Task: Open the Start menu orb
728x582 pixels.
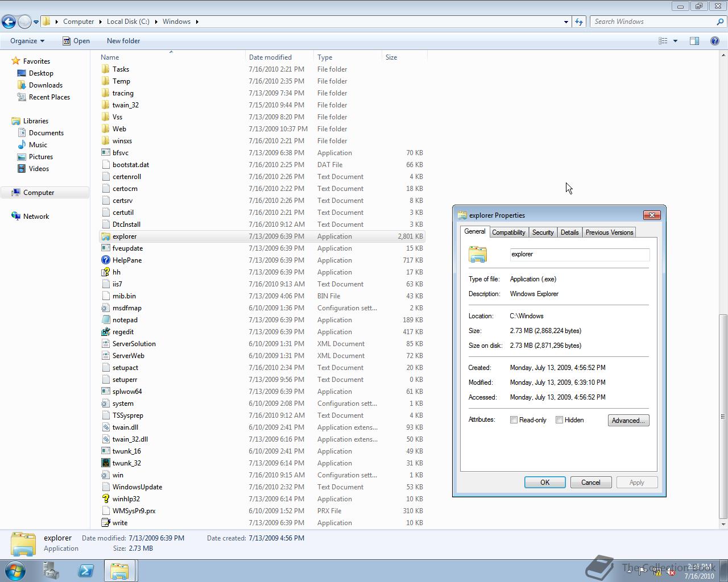Action: (15, 571)
